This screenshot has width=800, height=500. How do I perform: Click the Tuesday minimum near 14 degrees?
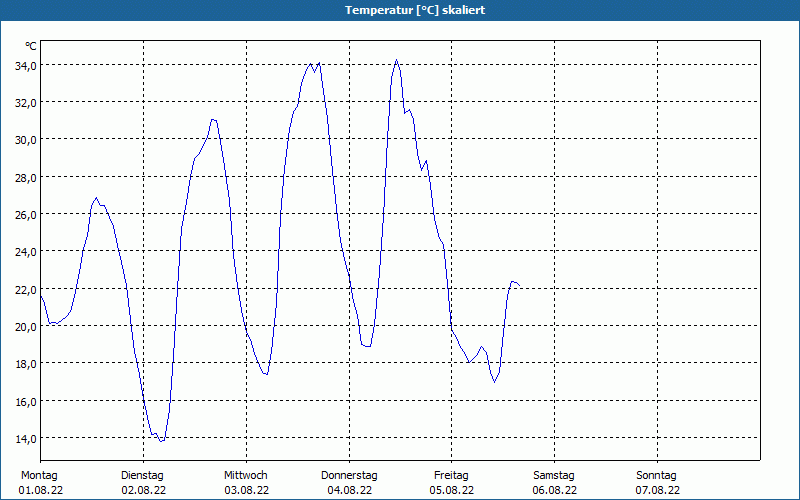pyautogui.click(x=161, y=441)
